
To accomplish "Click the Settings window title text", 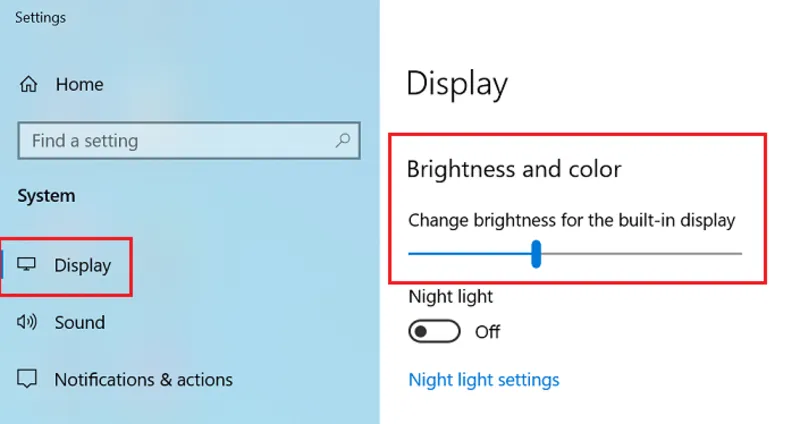I will (x=40, y=18).
